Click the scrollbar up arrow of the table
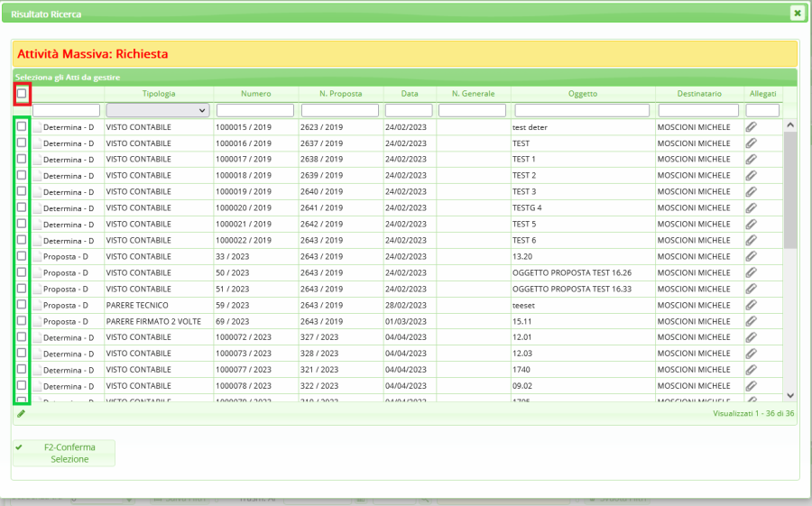This screenshot has width=812, height=506. click(x=790, y=125)
